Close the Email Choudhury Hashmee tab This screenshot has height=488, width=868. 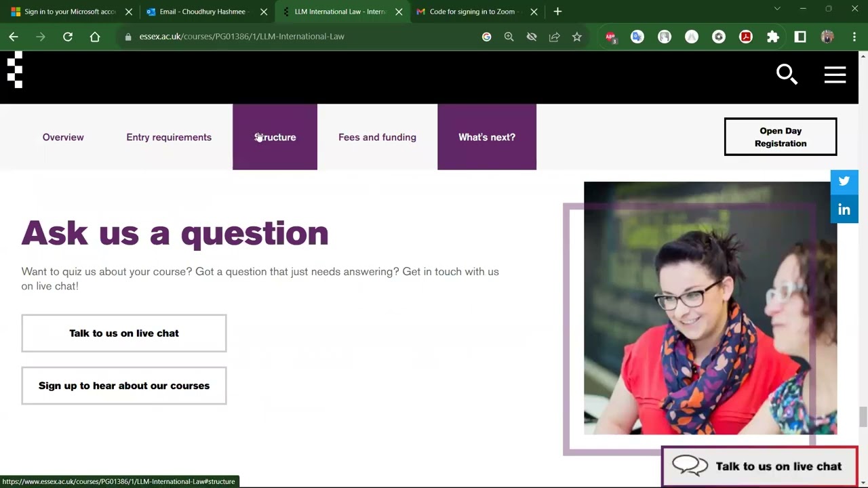pyautogui.click(x=264, y=12)
